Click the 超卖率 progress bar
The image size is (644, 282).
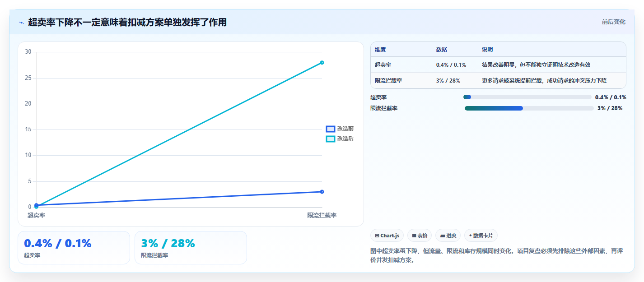[527, 97]
